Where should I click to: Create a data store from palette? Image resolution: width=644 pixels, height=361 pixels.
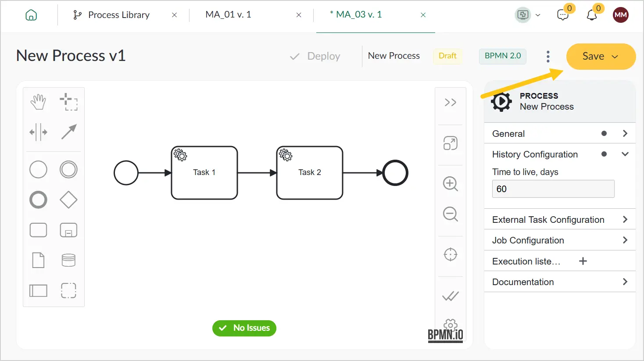68,260
